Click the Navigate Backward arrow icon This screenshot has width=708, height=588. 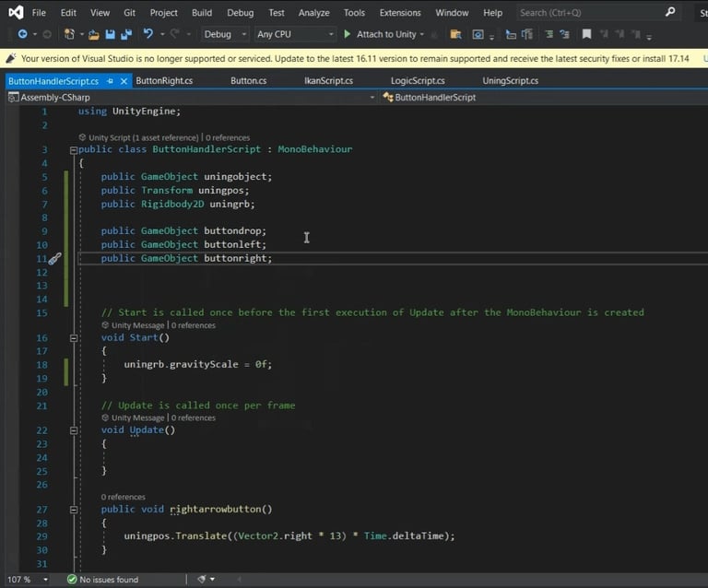22,34
